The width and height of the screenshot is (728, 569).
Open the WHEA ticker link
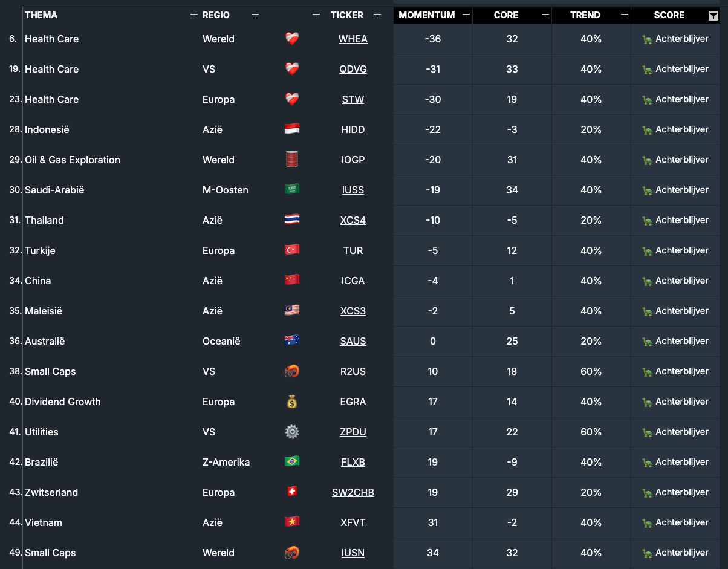click(x=353, y=39)
